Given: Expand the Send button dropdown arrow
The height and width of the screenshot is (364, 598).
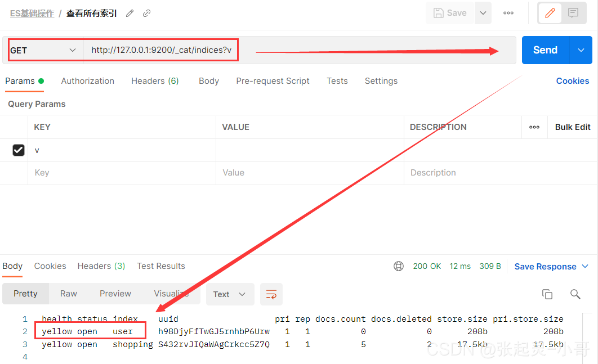Looking at the screenshot, I should click(581, 50).
